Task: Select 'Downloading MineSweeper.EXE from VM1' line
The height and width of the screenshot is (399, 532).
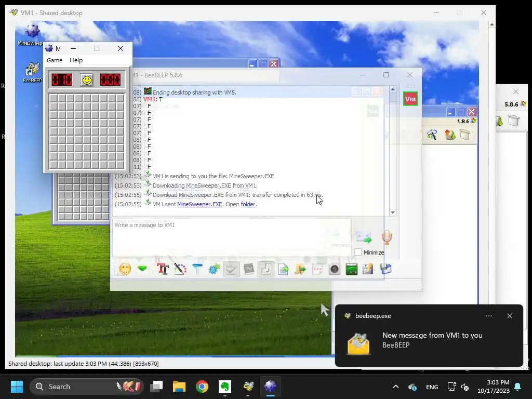Action: click(205, 185)
